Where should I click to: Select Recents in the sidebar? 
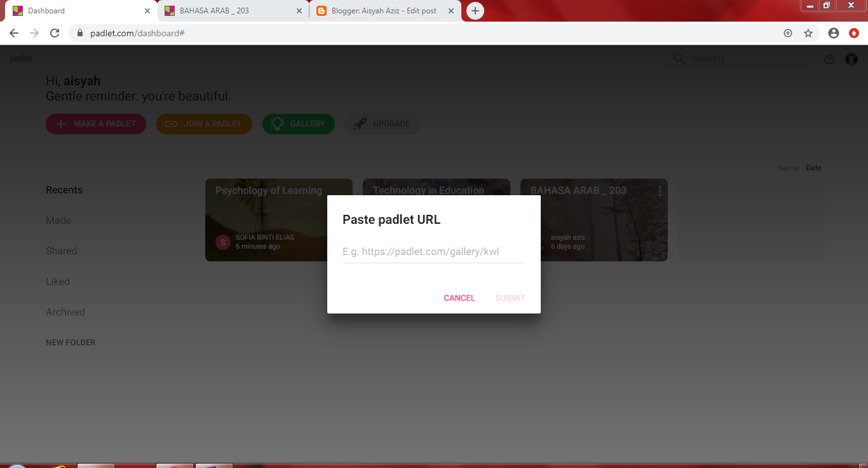(64, 190)
